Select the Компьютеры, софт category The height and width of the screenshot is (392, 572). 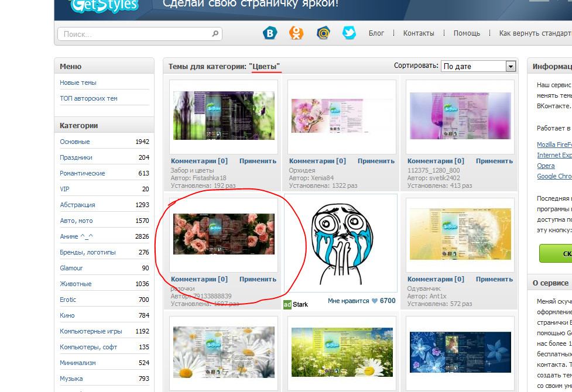tap(88, 347)
